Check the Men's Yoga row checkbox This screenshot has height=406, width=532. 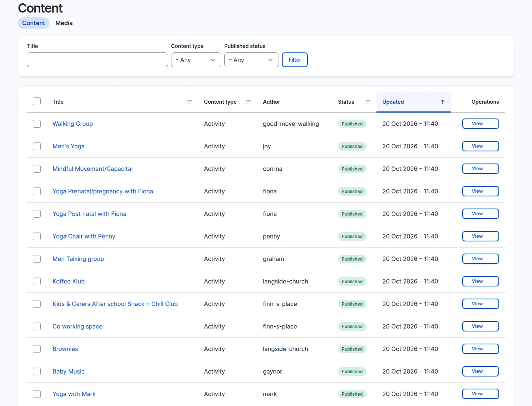tap(37, 147)
